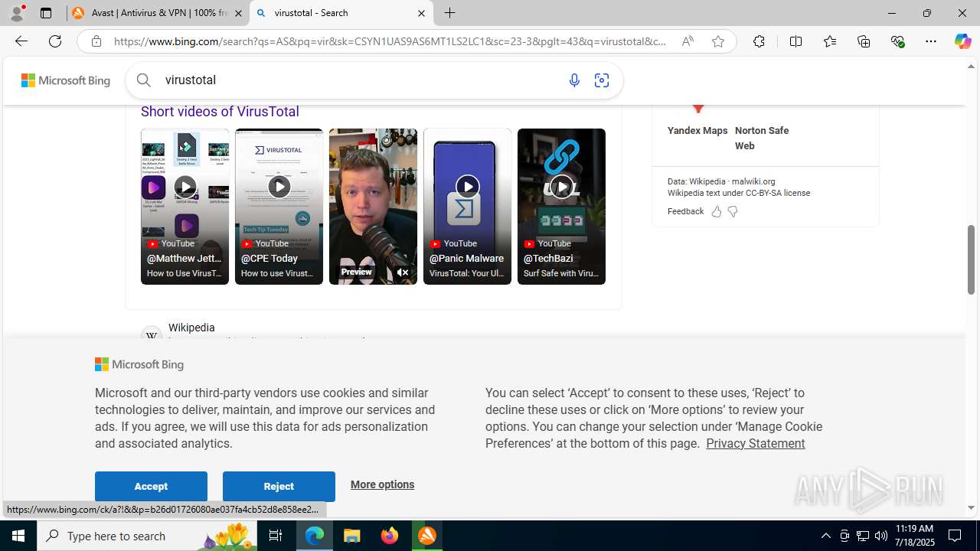Launch Firefox from taskbar
The image size is (980, 551).
pyautogui.click(x=390, y=536)
